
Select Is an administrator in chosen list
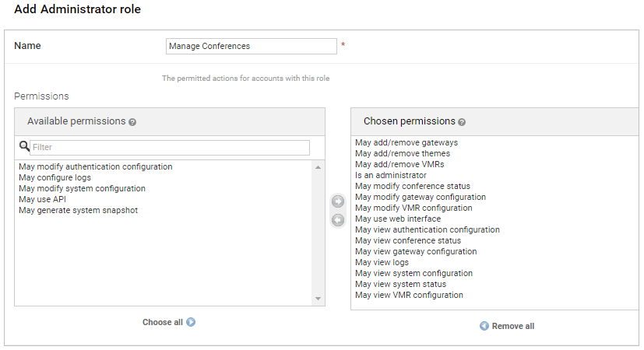[x=390, y=175]
